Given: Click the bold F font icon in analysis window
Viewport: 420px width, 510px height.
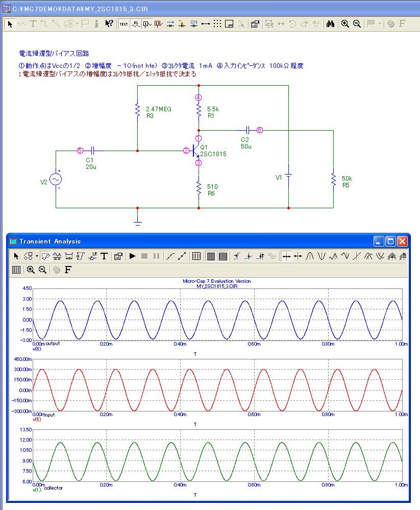Looking at the screenshot, I should (x=68, y=270).
